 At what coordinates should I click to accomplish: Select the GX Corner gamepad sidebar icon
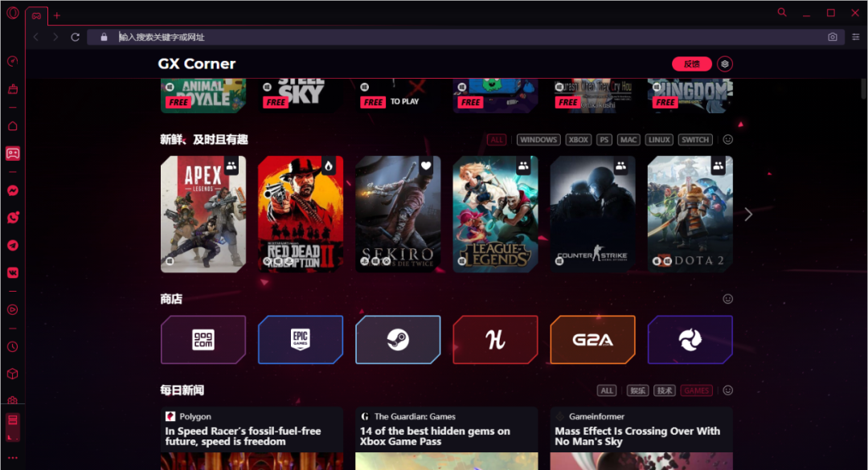point(12,153)
